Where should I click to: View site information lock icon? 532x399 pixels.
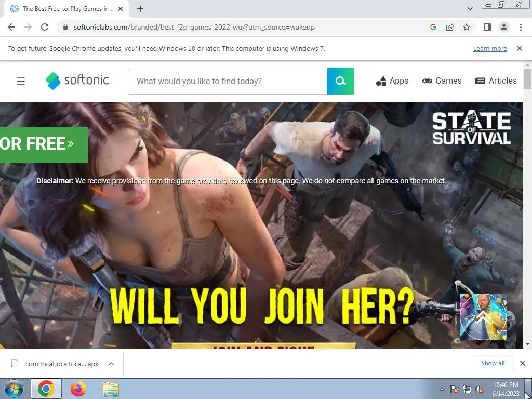click(x=65, y=27)
